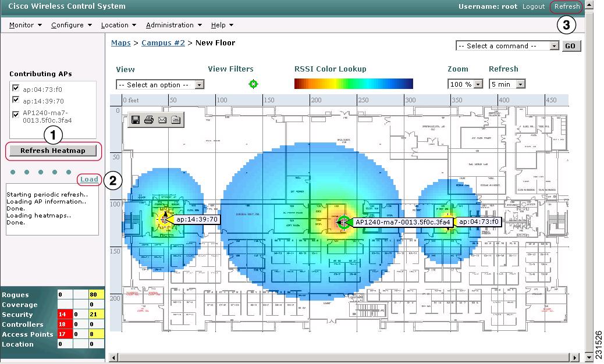
Task: Click the red Controllers alarm cell showing 18
Action: pyautogui.click(x=65, y=324)
